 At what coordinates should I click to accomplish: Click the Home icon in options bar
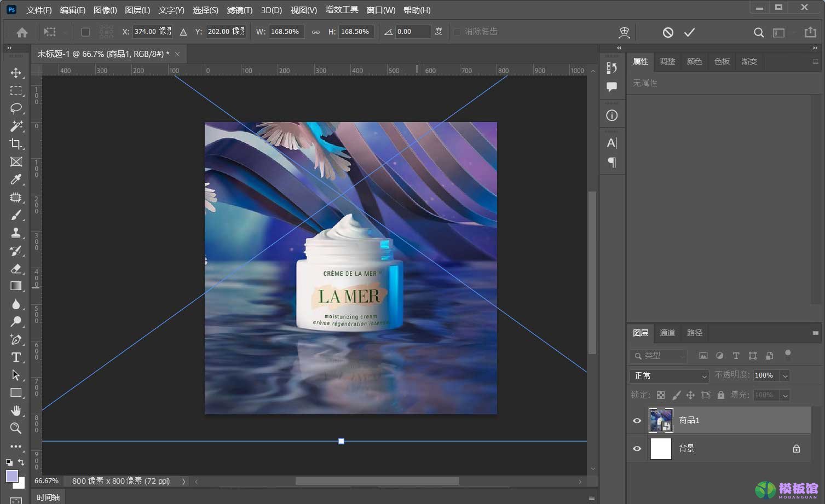(22, 32)
